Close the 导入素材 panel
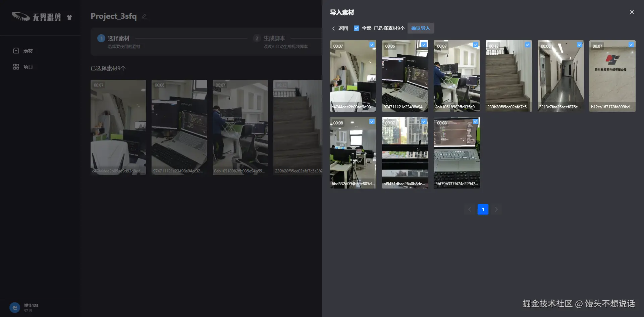Image resolution: width=644 pixels, height=317 pixels. (x=632, y=12)
